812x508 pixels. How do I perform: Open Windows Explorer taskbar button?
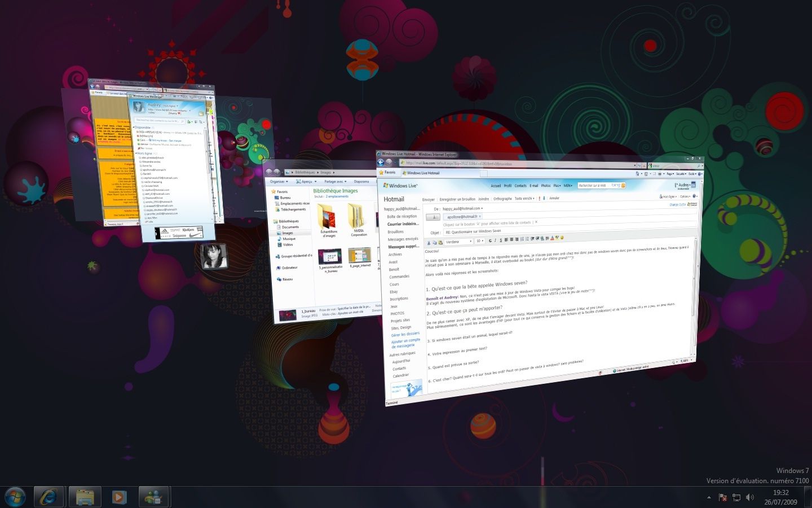coord(85,497)
